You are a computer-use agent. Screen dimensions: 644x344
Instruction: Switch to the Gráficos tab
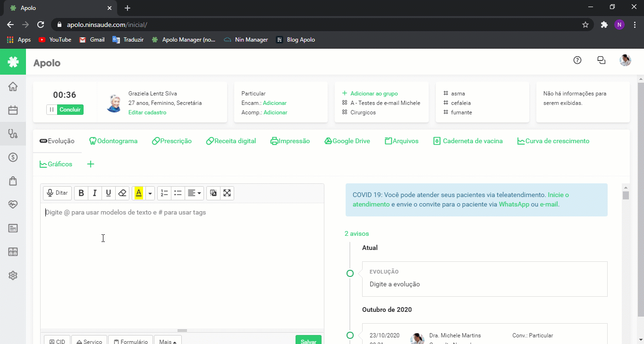tap(56, 164)
